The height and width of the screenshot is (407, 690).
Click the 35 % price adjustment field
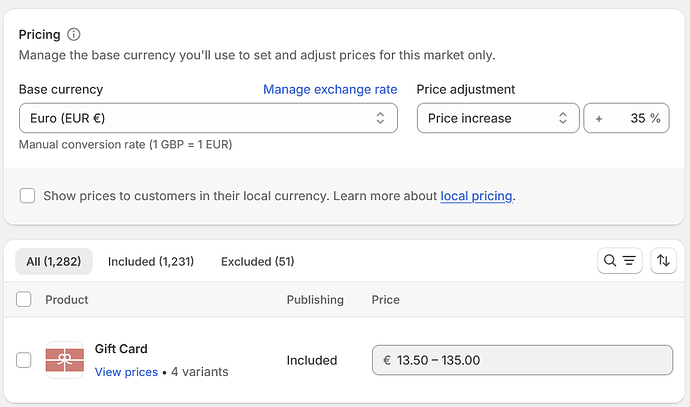coord(627,118)
